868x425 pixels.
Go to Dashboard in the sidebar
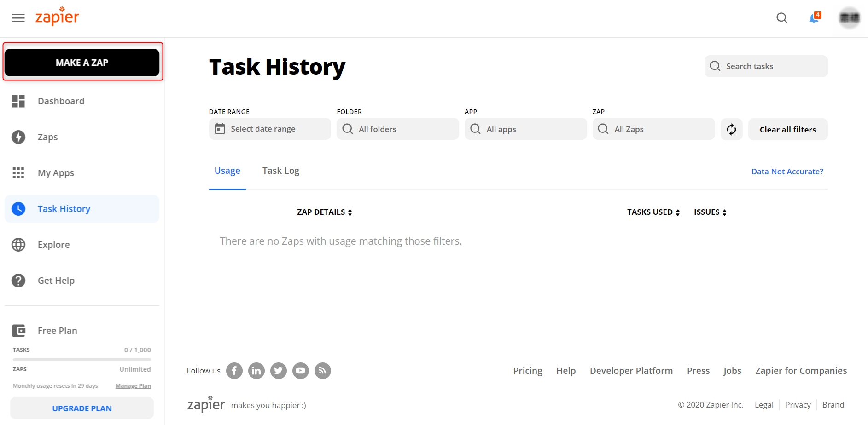(61, 101)
